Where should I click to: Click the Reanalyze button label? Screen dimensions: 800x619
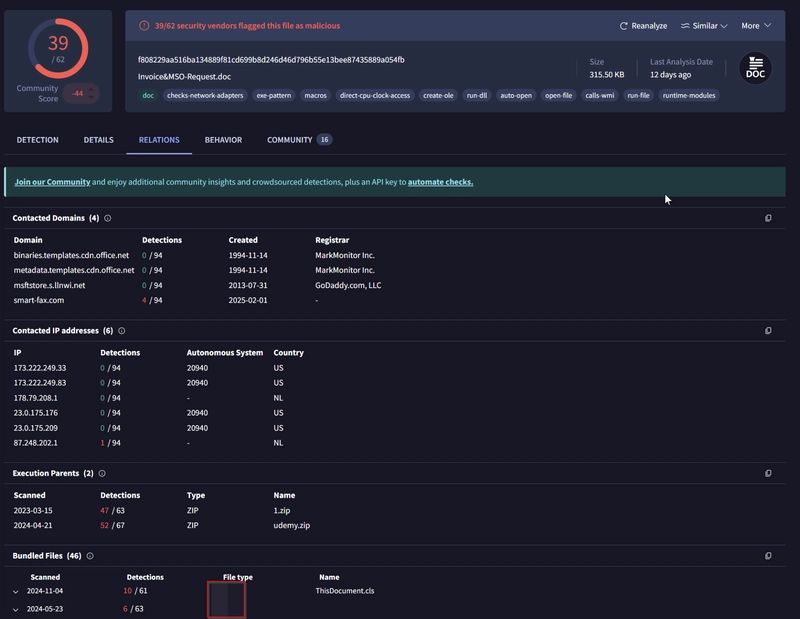tap(649, 26)
